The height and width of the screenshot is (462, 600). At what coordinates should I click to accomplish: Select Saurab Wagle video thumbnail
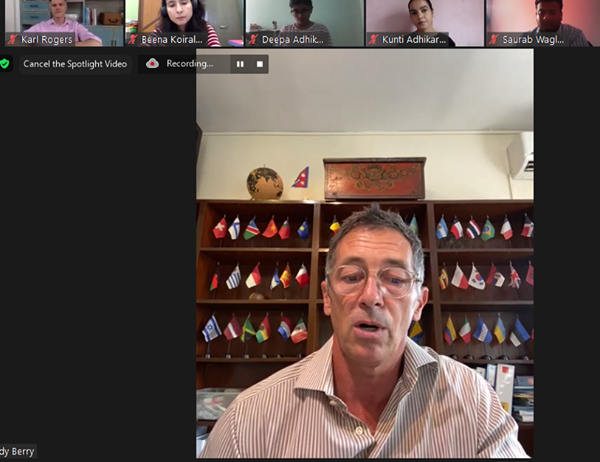pos(543,23)
